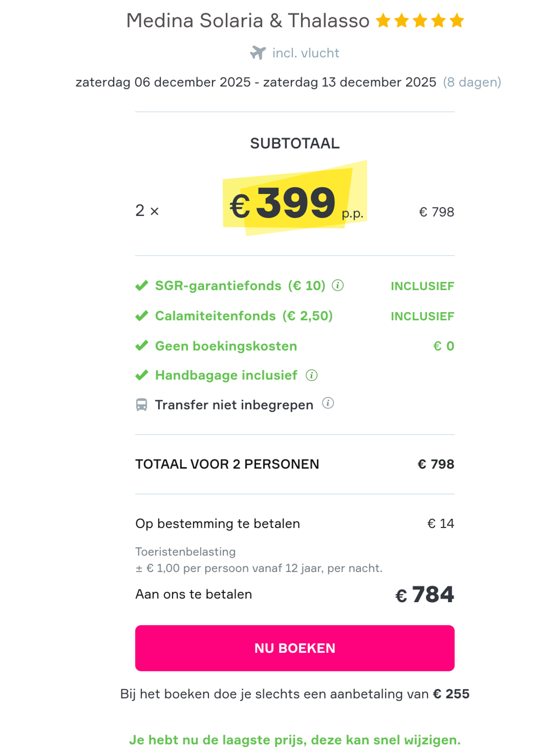Select the fifth star in the hotel rating
The height and width of the screenshot is (756, 559).
pyautogui.click(x=457, y=20)
